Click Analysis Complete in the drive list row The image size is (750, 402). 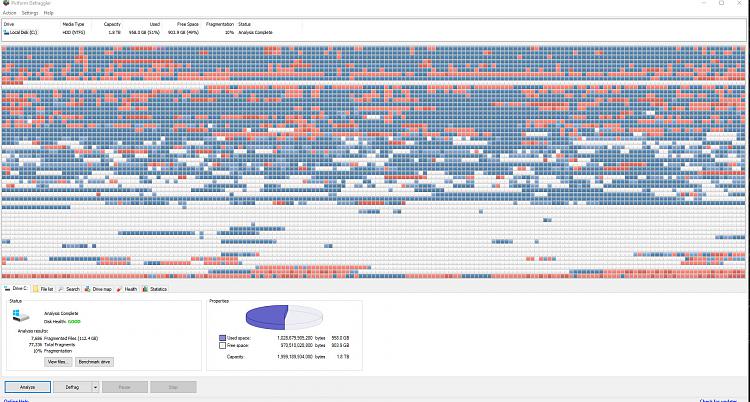tap(255, 33)
